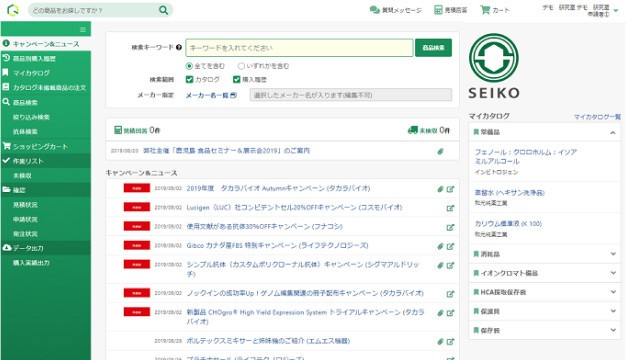Screen dimensions: 627x360
Task: Open データ出力 in sidebar
Action: [46, 248]
